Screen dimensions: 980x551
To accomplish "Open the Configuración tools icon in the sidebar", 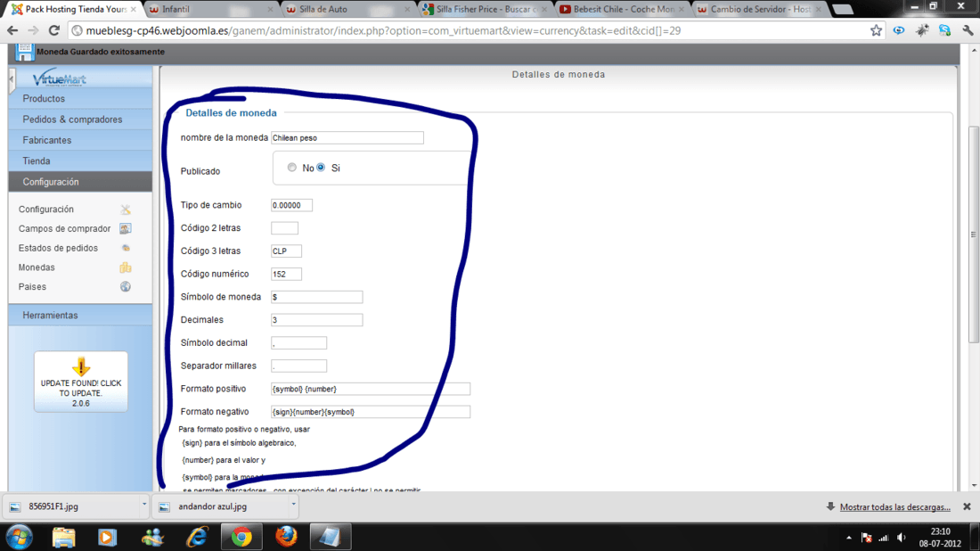I will point(126,210).
